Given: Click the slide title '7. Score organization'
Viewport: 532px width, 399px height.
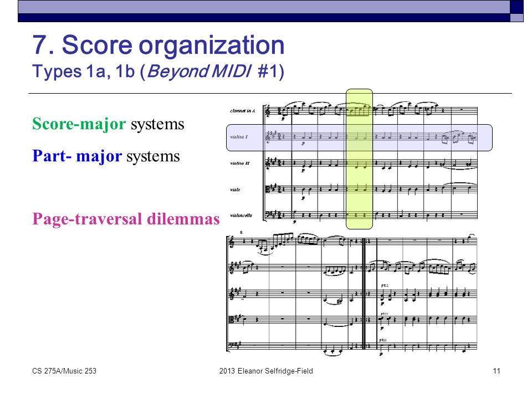Looking at the screenshot, I should point(158,45).
